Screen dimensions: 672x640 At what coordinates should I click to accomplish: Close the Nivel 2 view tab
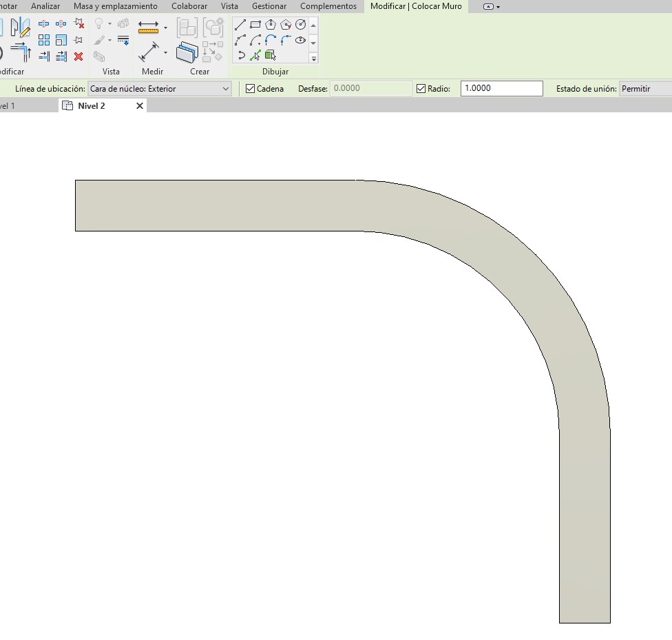(x=140, y=106)
